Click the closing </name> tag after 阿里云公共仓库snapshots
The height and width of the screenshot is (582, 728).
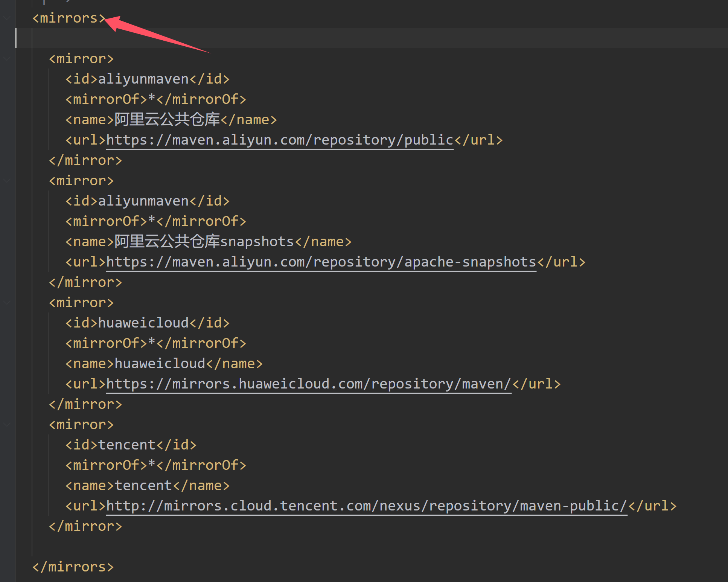pos(323,242)
